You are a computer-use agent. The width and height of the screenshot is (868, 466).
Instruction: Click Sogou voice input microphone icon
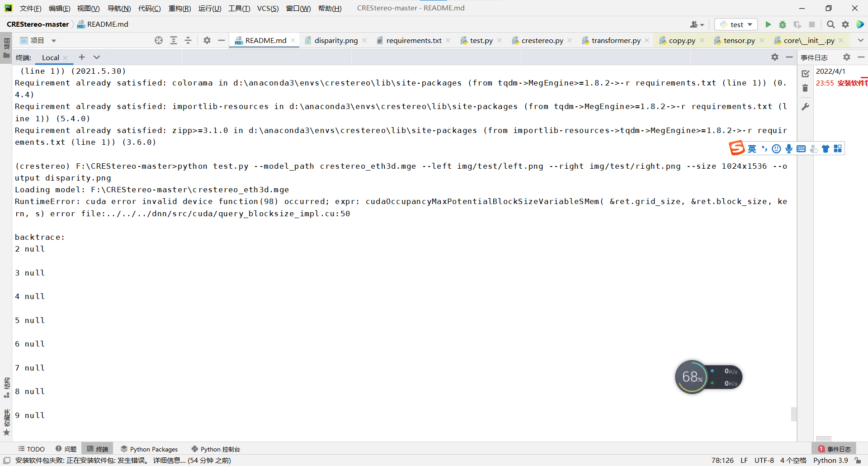[x=789, y=149]
